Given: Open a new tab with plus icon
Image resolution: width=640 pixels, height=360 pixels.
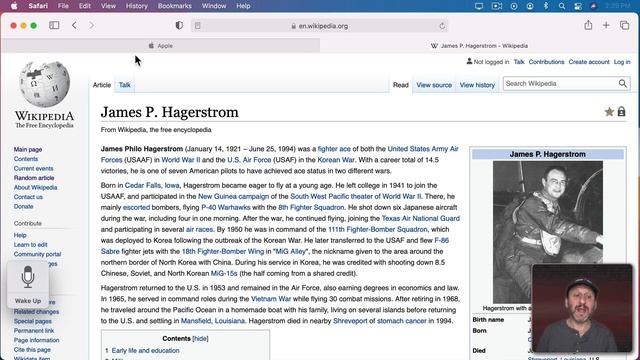Looking at the screenshot, I should [606, 25].
